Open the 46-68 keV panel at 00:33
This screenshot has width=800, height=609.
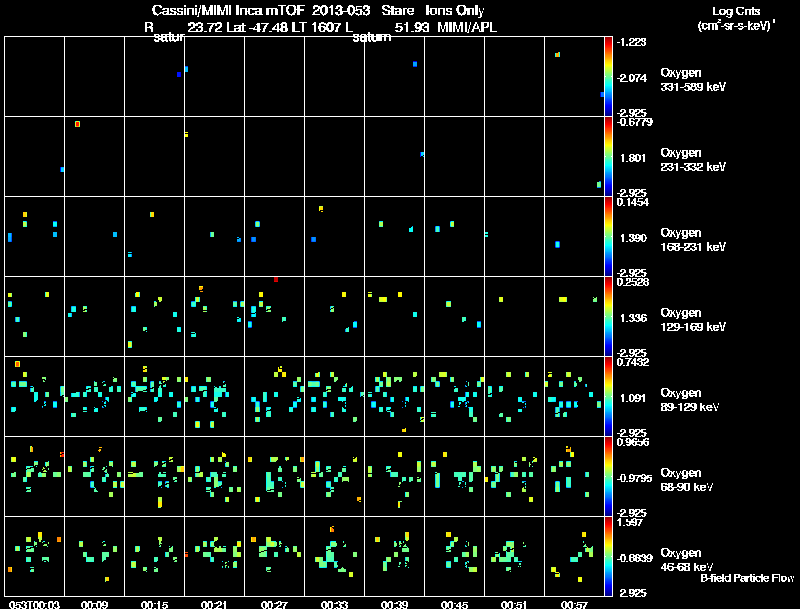coord(334,556)
